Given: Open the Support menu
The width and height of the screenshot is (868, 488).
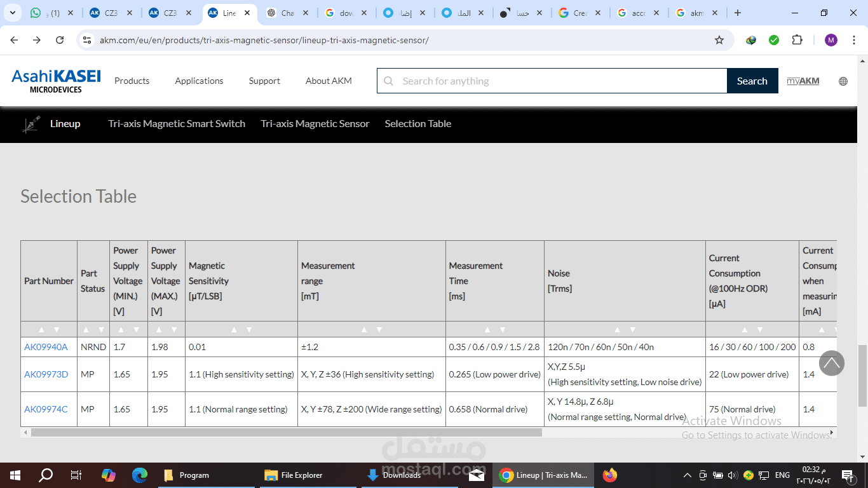Looking at the screenshot, I should click(264, 81).
